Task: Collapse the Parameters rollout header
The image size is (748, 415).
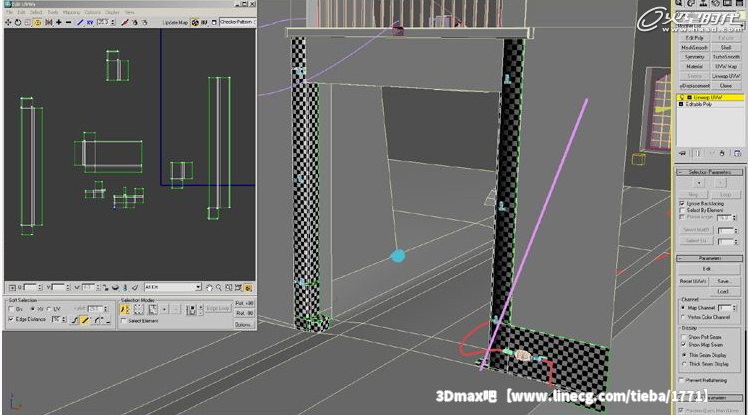Action: point(709,258)
